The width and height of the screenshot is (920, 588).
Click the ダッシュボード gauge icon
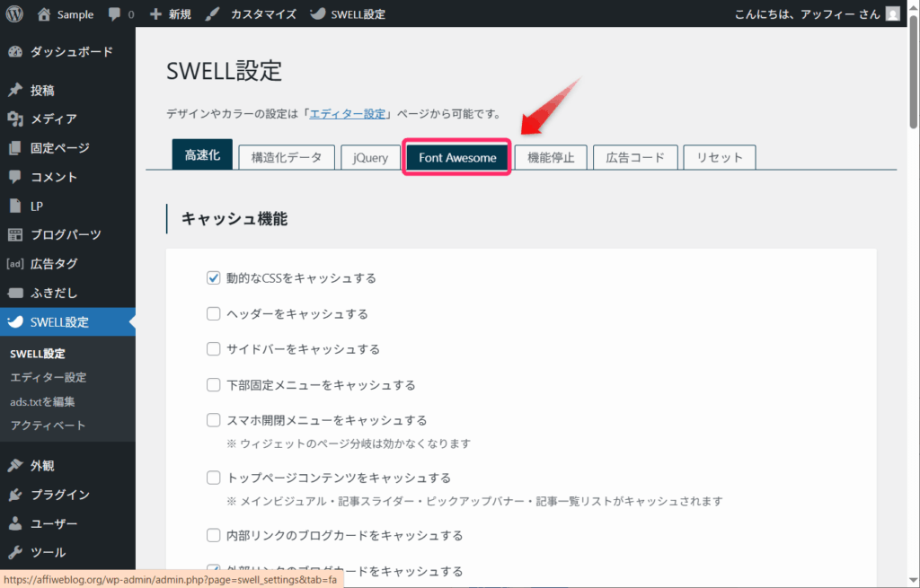point(15,51)
